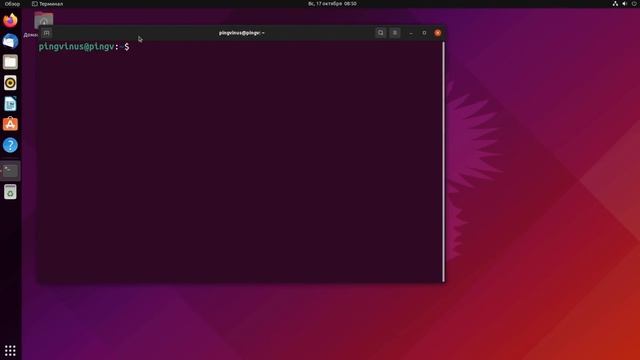Image resolution: width=640 pixels, height=360 pixels.
Task: Click the volume icon in system tray
Action: 624,4
